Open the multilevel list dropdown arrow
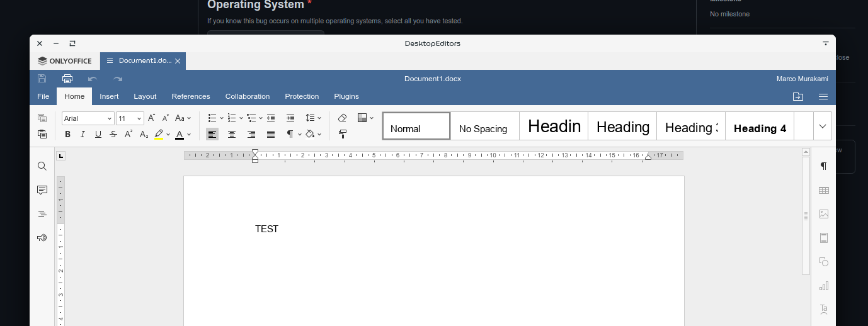This screenshot has height=326, width=868. (261, 118)
